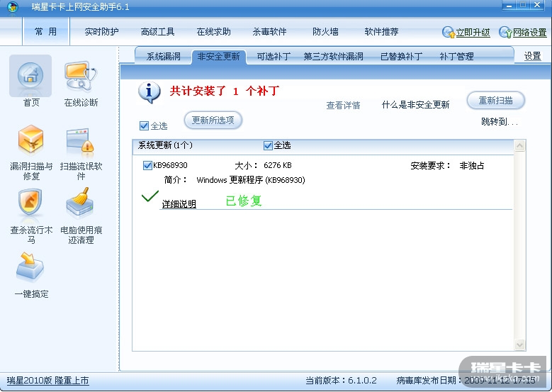Open 漏洞扫描与修复 vulnerability scan icon

31,140
